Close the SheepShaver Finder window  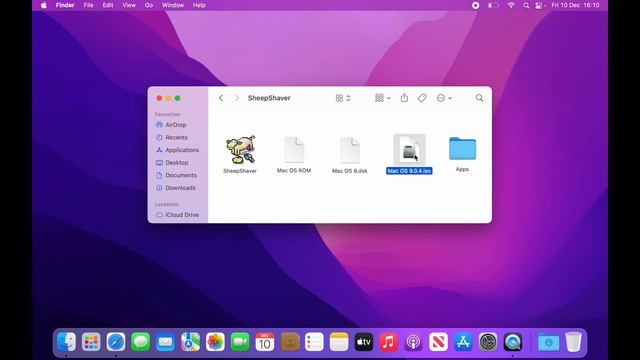coord(159,98)
